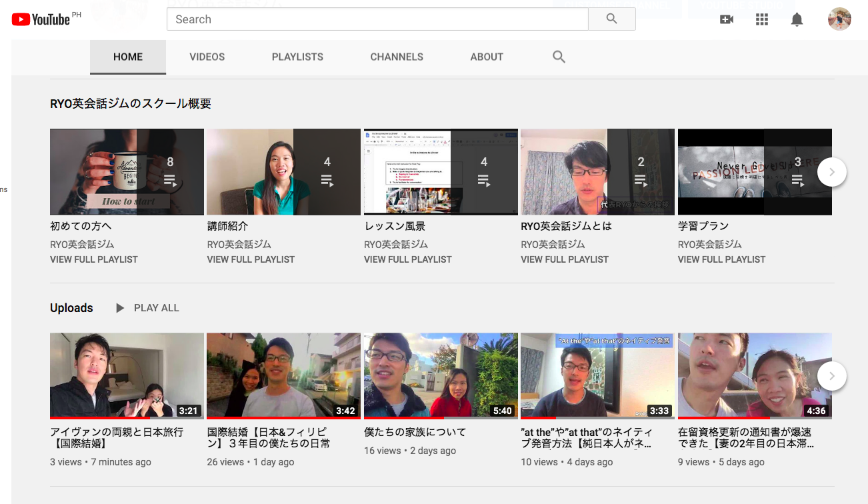Switch to the ABOUT tab
868x504 pixels.
(487, 57)
